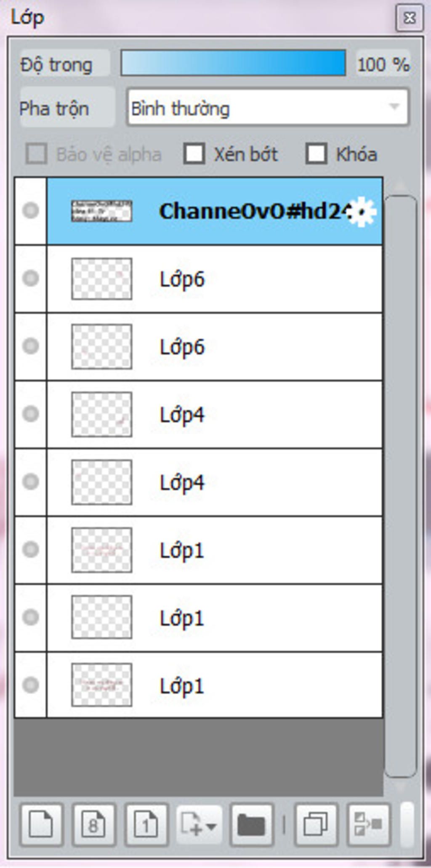Screen dimensions: 431x868
Task: Close the Lớp panel
Action: coord(409,18)
